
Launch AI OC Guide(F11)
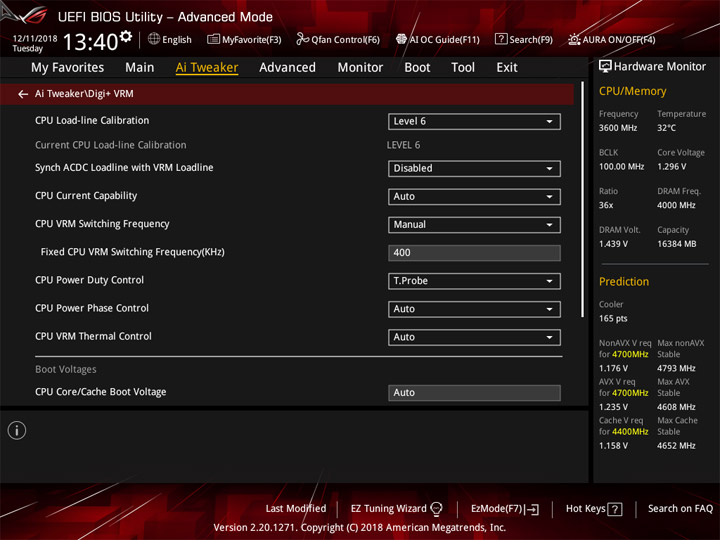[438, 39]
